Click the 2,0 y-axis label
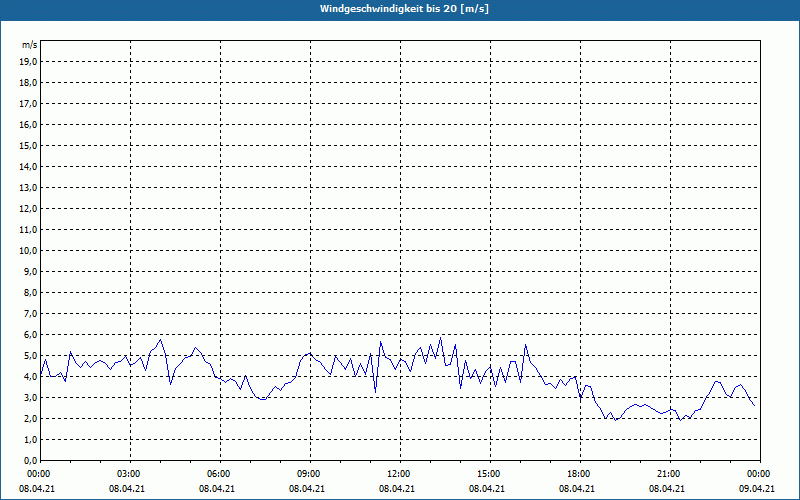The image size is (800, 500). 31,418
